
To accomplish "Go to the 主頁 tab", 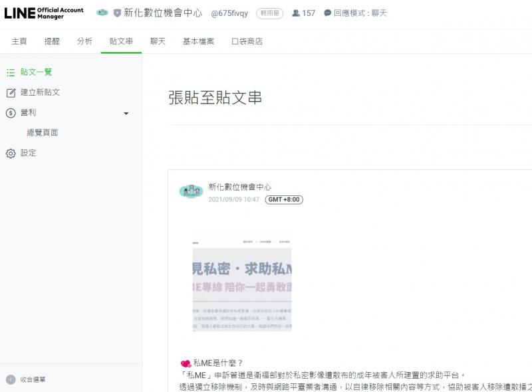I will coord(19,41).
